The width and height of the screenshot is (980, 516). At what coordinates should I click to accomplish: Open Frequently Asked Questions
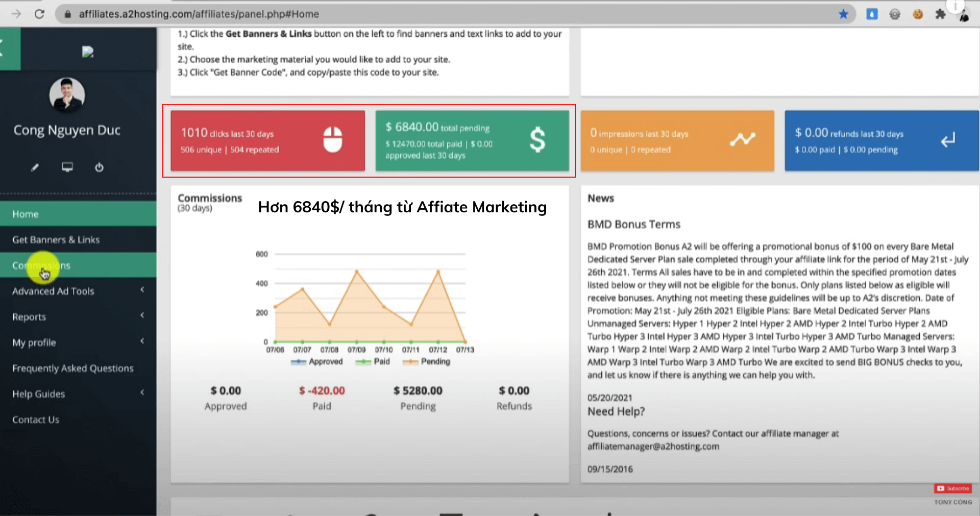click(x=78, y=368)
